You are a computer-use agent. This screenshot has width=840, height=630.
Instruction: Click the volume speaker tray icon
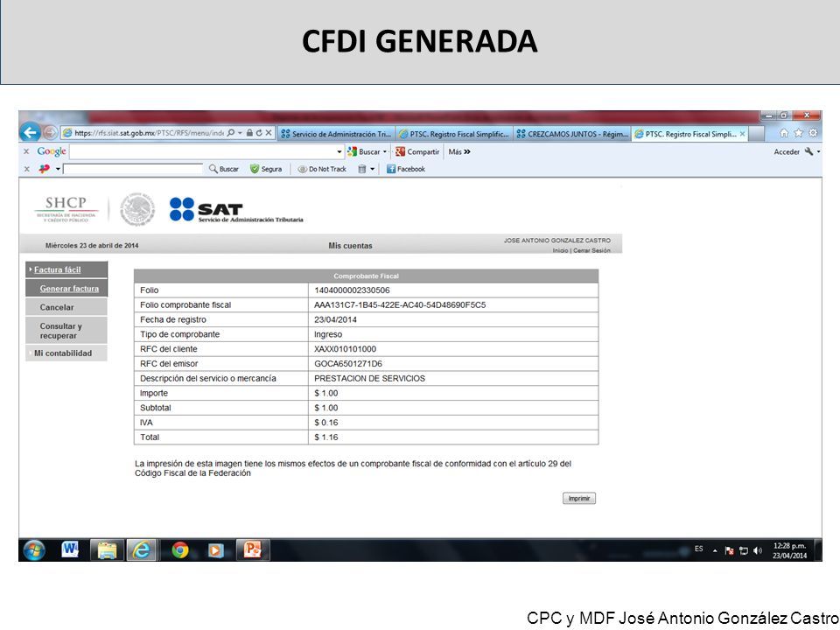click(758, 550)
